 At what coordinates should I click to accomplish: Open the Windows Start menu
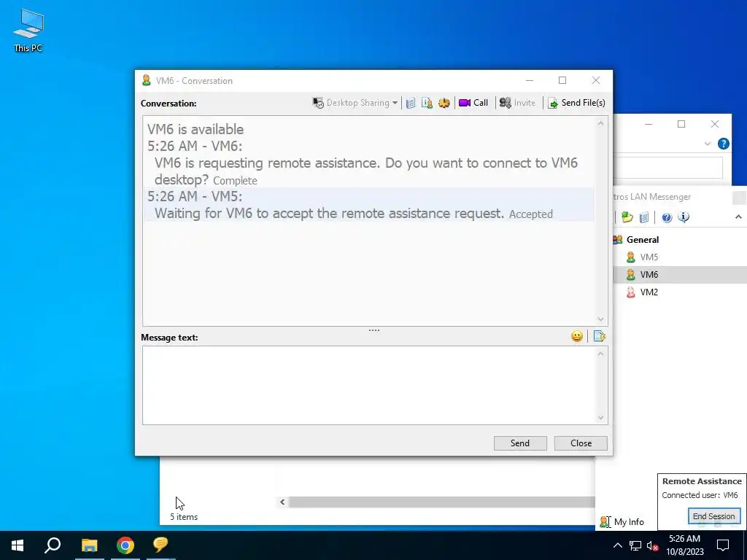pyautogui.click(x=18, y=545)
